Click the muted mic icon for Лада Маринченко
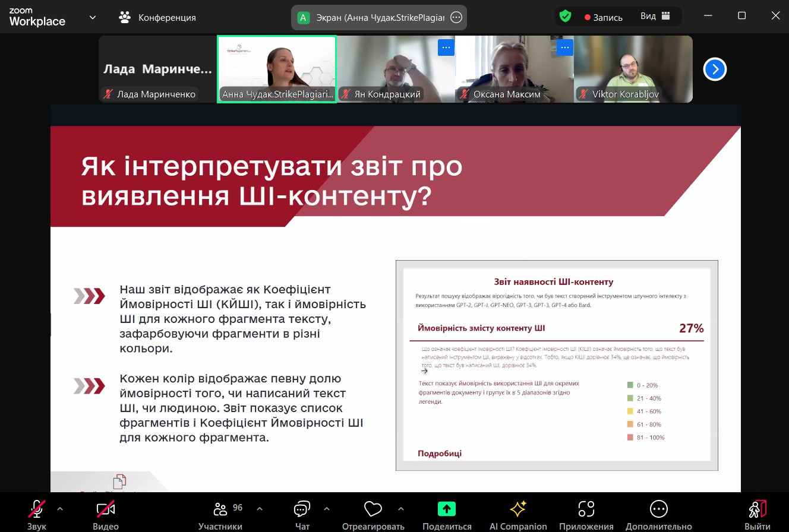789x532 pixels. [108, 94]
